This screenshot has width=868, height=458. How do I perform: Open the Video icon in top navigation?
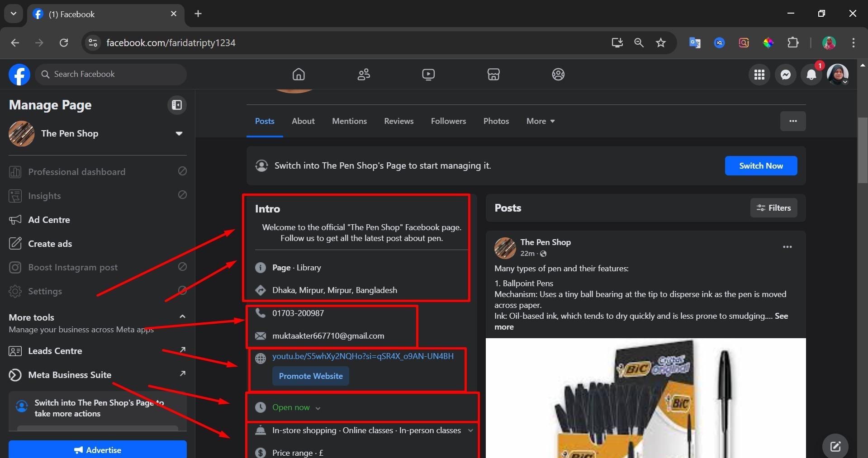tap(428, 74)
